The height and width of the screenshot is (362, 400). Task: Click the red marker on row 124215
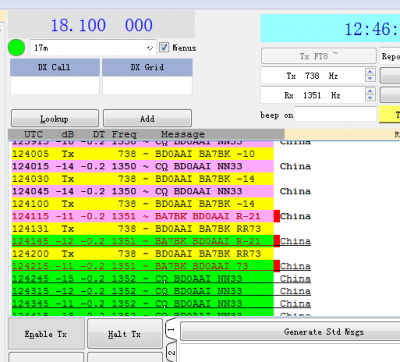(277, 266)
